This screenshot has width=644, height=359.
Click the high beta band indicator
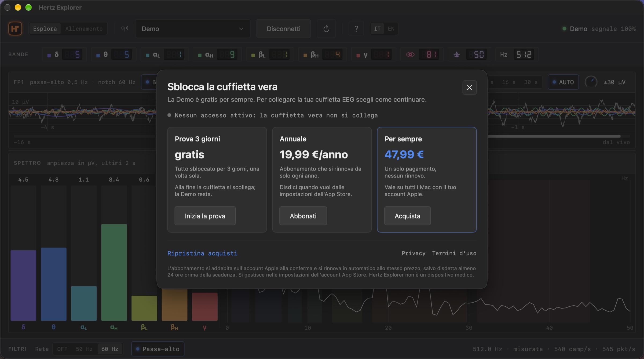click(323, 55)
